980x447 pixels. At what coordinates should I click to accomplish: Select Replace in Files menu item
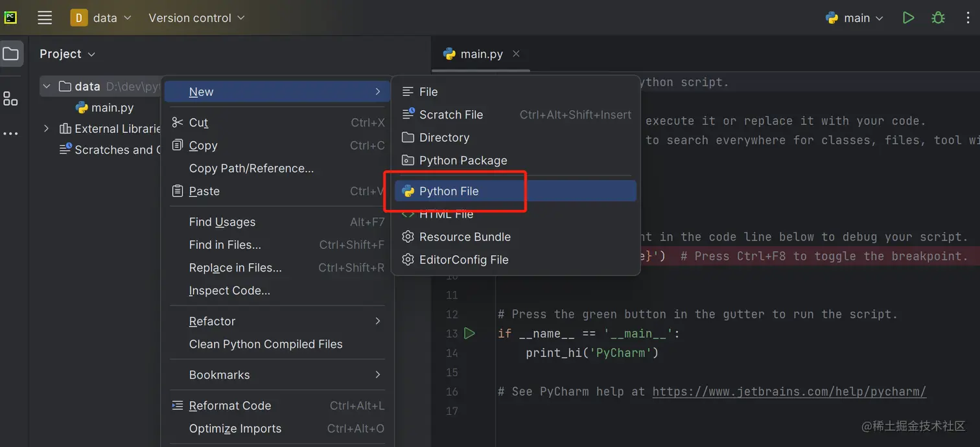(277, 268)
